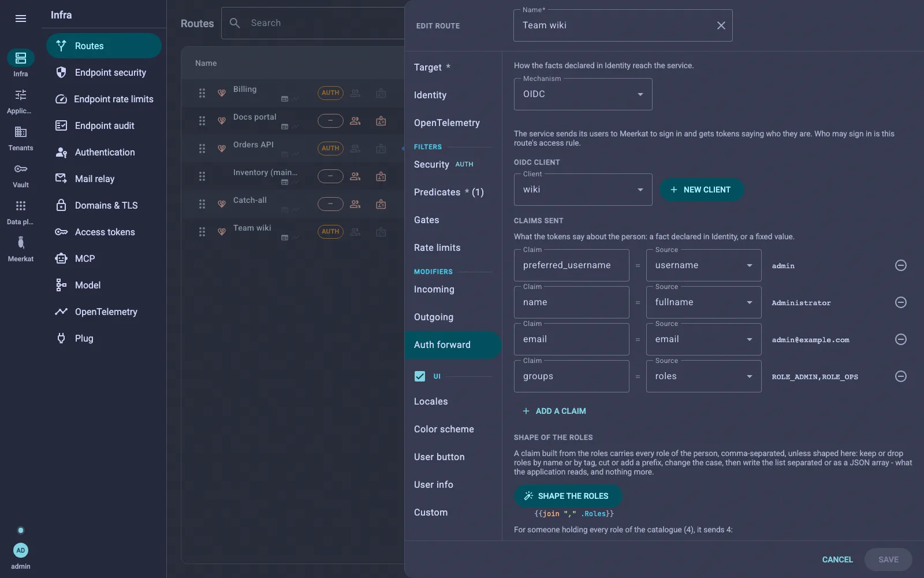This screenshot has height=578, width=924.
Task: Toggle AUTH badge on Billing route
Action: (x=330, y=93)
